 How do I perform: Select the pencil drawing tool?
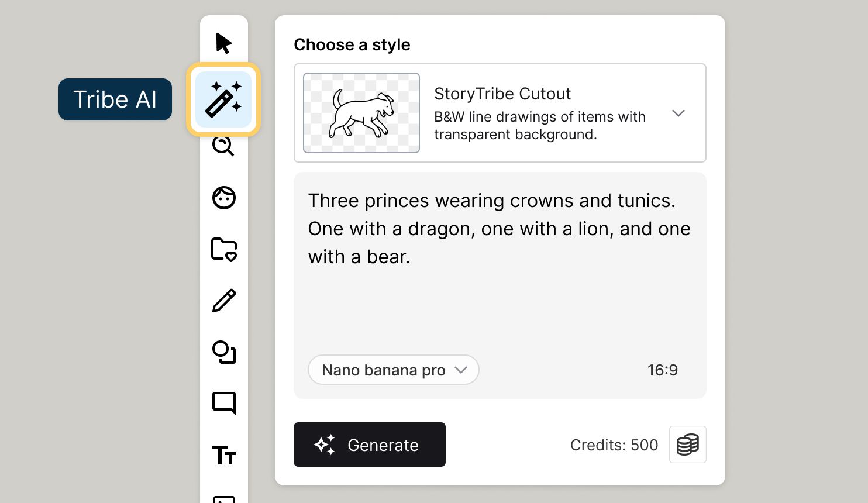pyautogui.click(x=223, y=301)
